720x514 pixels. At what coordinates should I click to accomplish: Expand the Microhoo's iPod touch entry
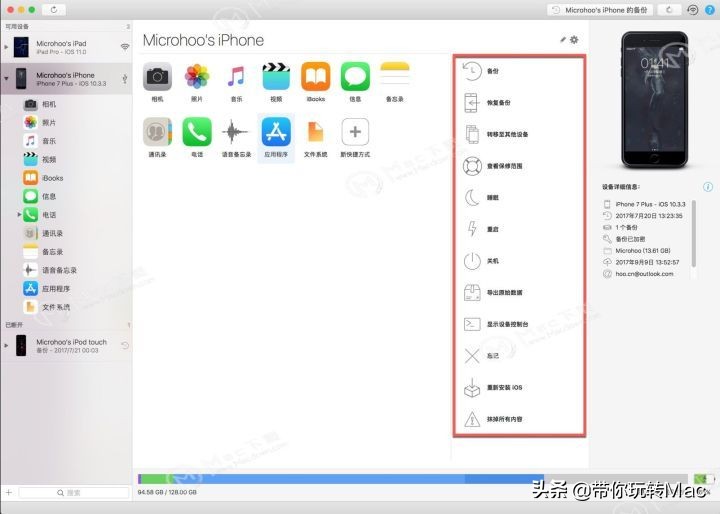[x=6, y=345]
